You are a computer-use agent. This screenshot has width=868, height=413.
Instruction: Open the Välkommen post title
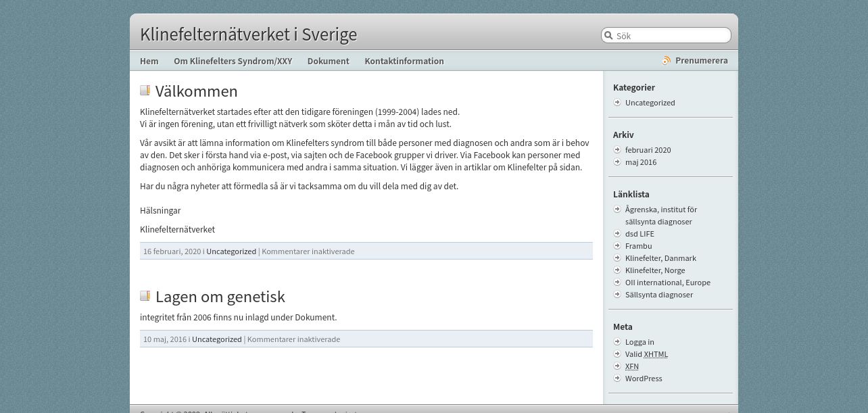[x=197, y=91]
